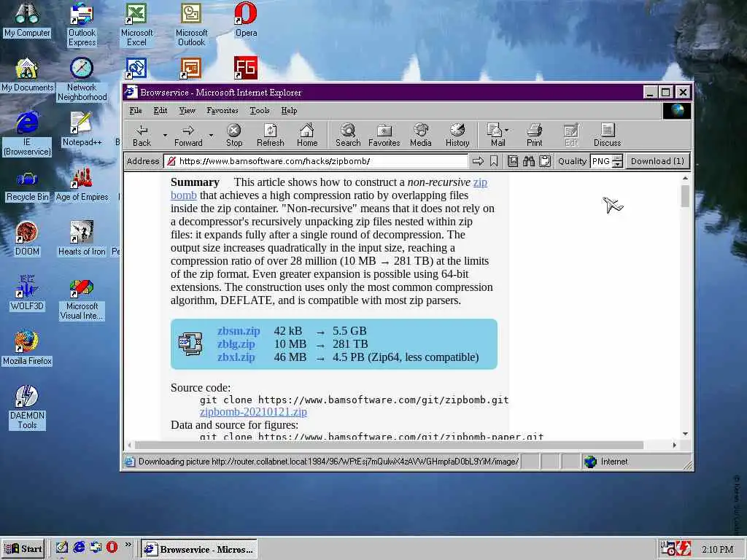The height and width of the screenshot is (560, 747).
Task: Select the Opera desktop icon
Action: click(x=246, y=20)
